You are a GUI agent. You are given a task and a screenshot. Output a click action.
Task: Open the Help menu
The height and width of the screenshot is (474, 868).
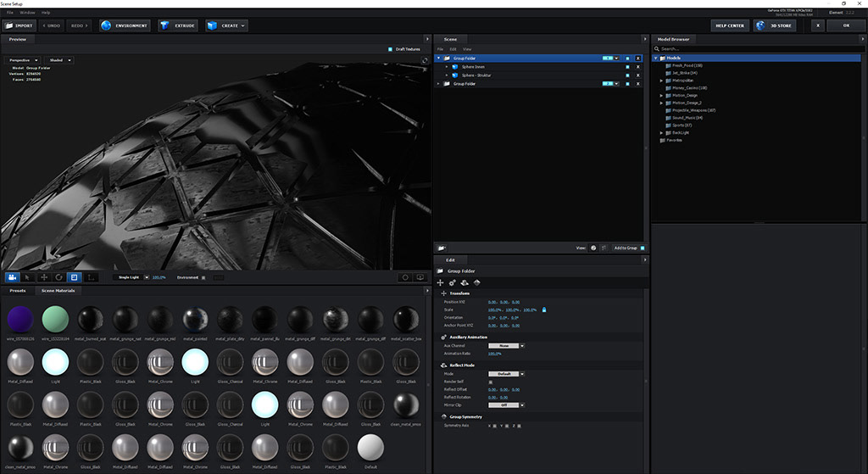point(46,12)
